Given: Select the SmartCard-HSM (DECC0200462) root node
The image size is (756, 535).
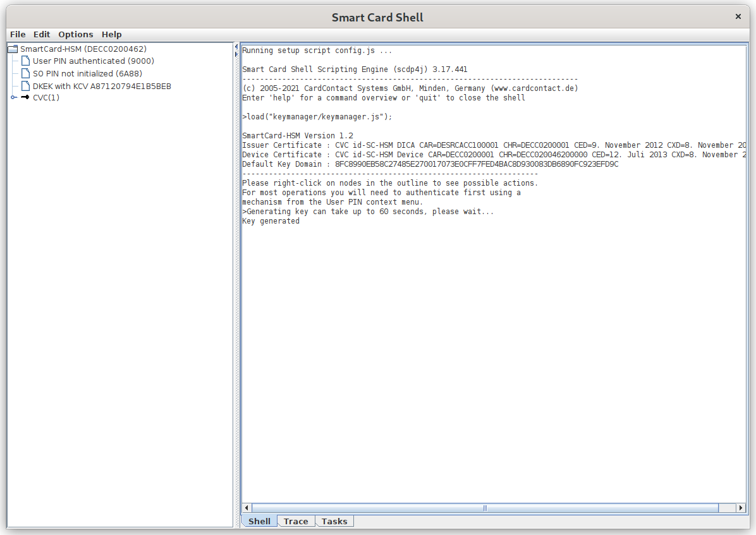Looking at the screenshot, I should [83, 49].
